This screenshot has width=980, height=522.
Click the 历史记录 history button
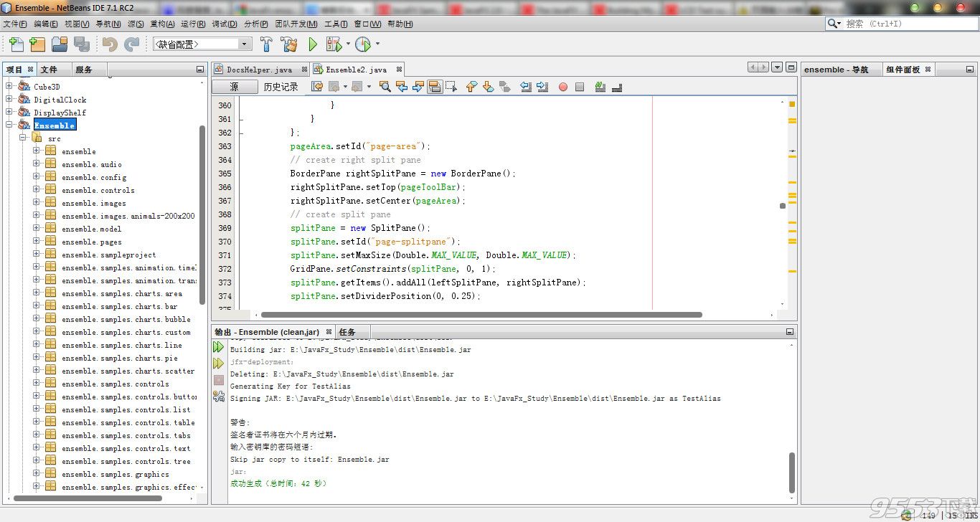[x=281, y=87]
